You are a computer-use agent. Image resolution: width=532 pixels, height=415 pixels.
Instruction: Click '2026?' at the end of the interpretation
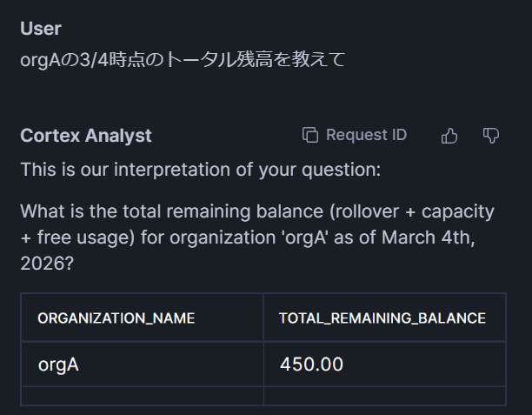pos(47,263)
